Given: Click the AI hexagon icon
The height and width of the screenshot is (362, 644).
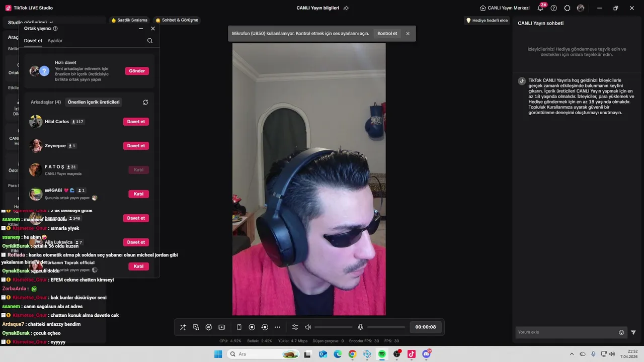Looking at the screenshot, I should 209,327.
